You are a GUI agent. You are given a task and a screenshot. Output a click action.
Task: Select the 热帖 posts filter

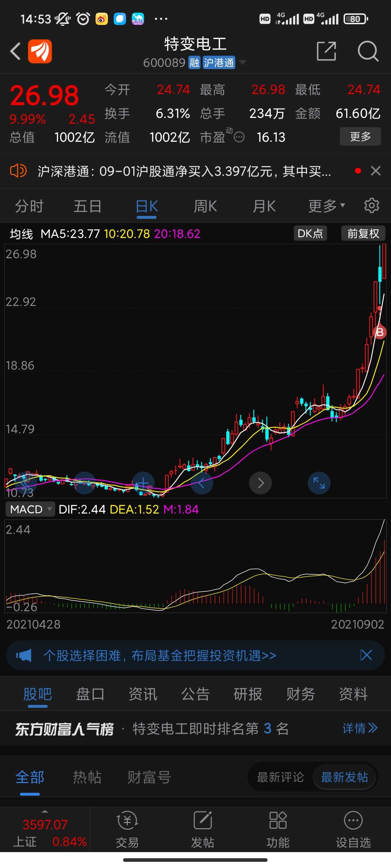click(x=87, y=777)
